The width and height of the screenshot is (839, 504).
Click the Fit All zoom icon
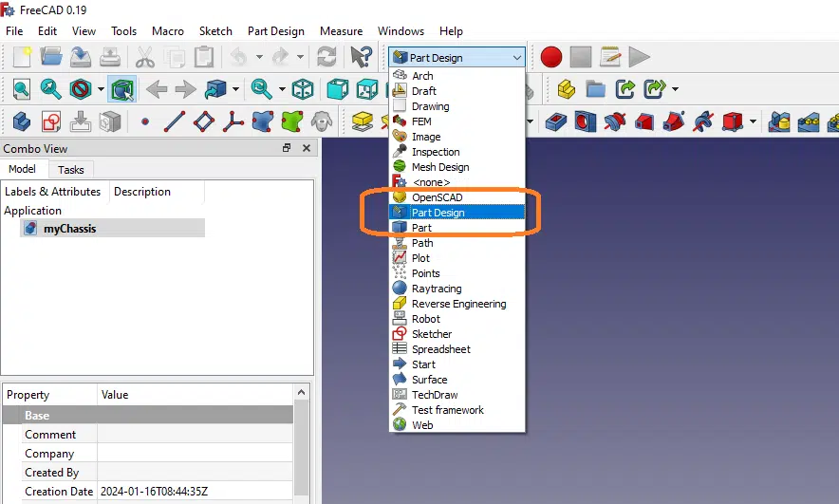click(x=22, y=89)
